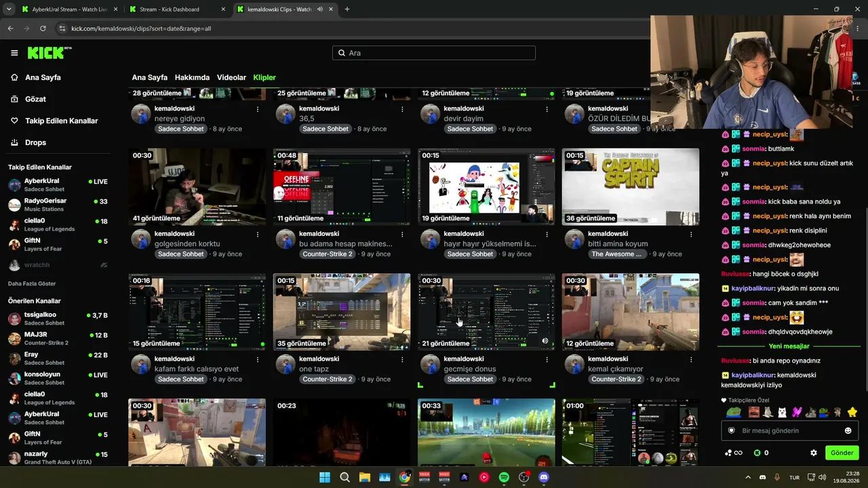868x488 pixels.
Task: Click the address bar URL
Action: pos(141,28)
